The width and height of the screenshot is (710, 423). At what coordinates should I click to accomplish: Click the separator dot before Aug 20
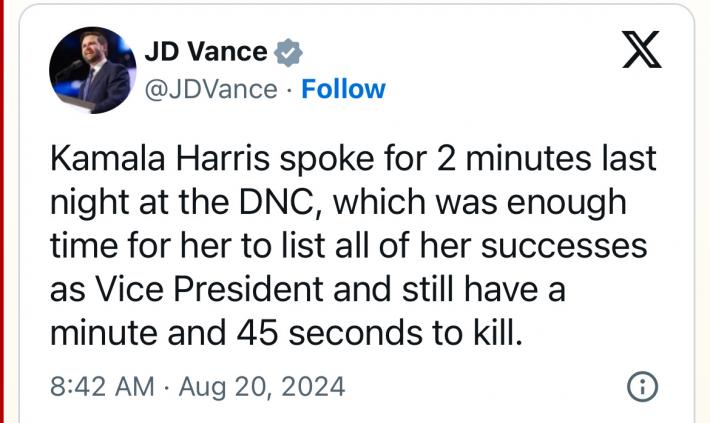(x=167, y=388)
